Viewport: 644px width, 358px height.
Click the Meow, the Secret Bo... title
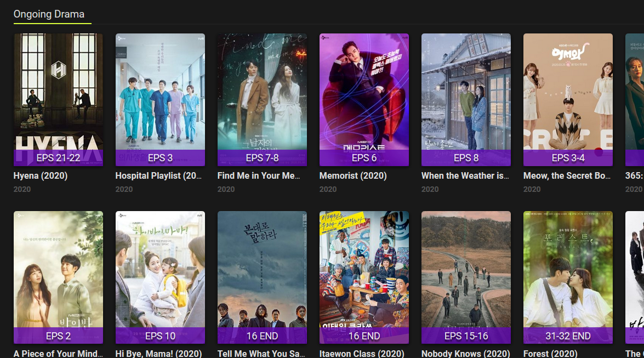click(567, 175)
